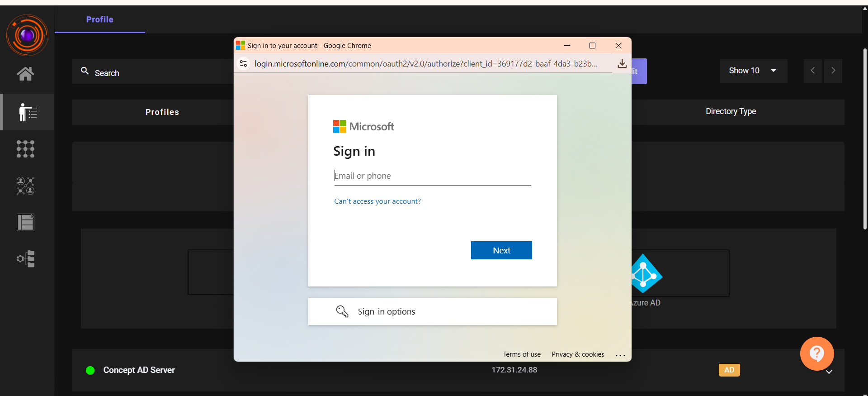Open the settings hierarchy sidebar icon

26,259
